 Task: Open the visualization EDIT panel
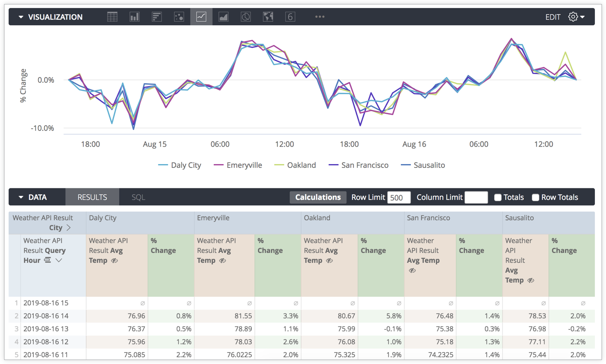pyautogui.click(x=553, y=17)
